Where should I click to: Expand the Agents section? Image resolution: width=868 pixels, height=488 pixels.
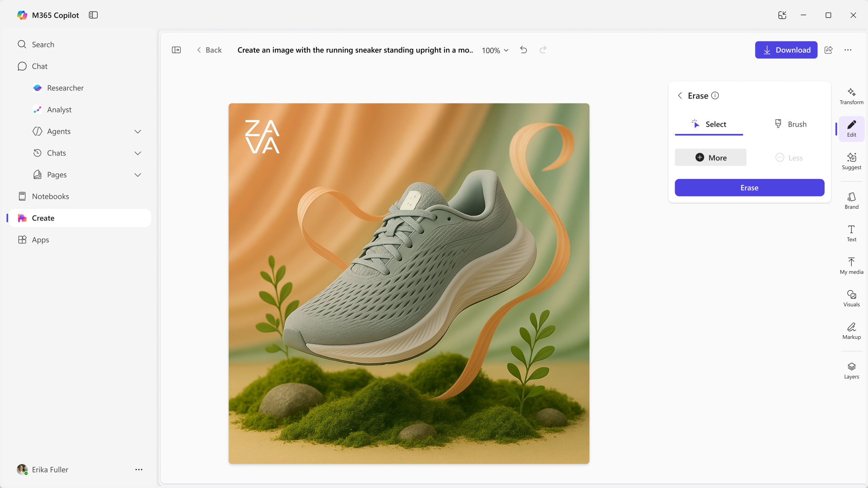point(138,131)
